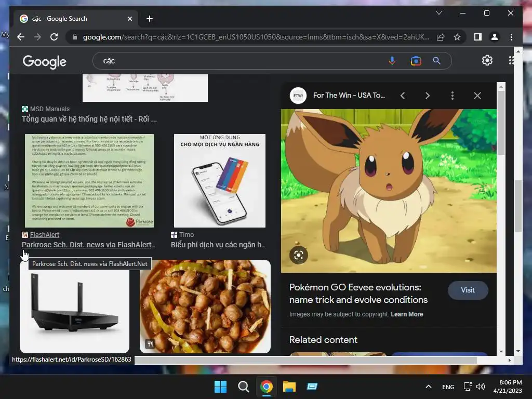
Task: Open the Windows Start menu
Action: (220, 387)
